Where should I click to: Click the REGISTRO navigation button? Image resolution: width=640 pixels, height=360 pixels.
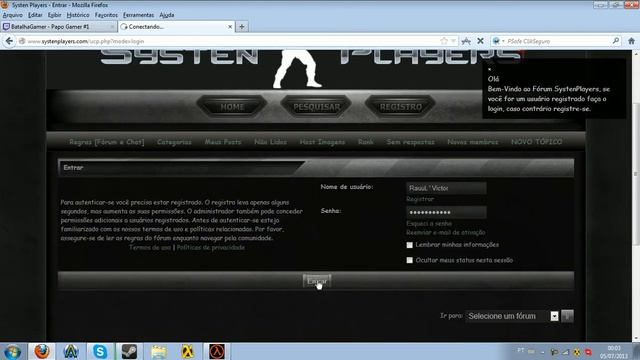(400, 107)
